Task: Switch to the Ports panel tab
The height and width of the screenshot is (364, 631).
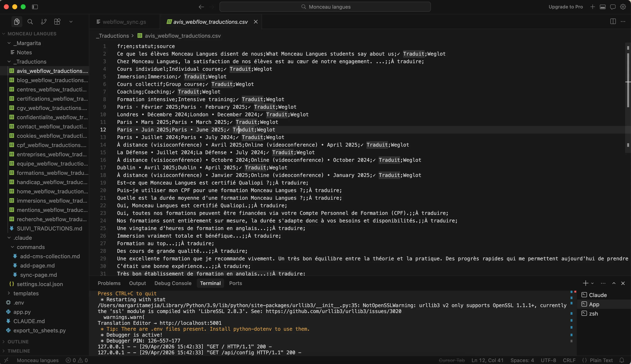Action: (235, 283)
